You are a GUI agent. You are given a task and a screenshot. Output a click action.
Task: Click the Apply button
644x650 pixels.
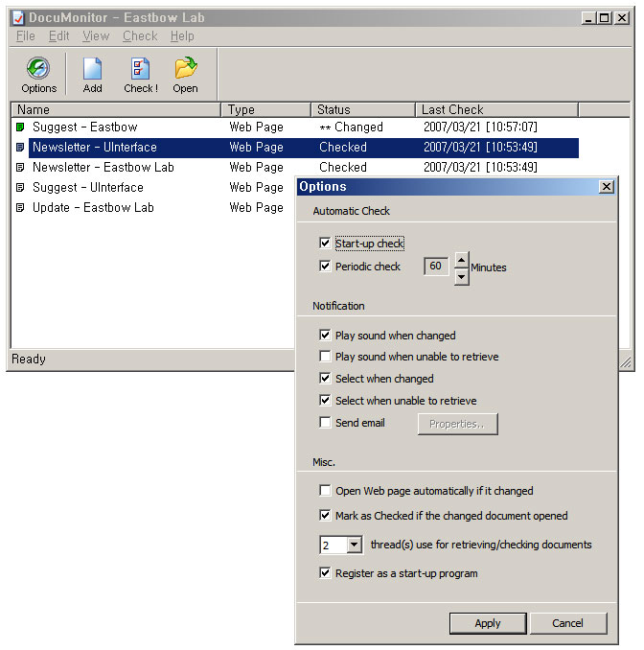[488, 623]
